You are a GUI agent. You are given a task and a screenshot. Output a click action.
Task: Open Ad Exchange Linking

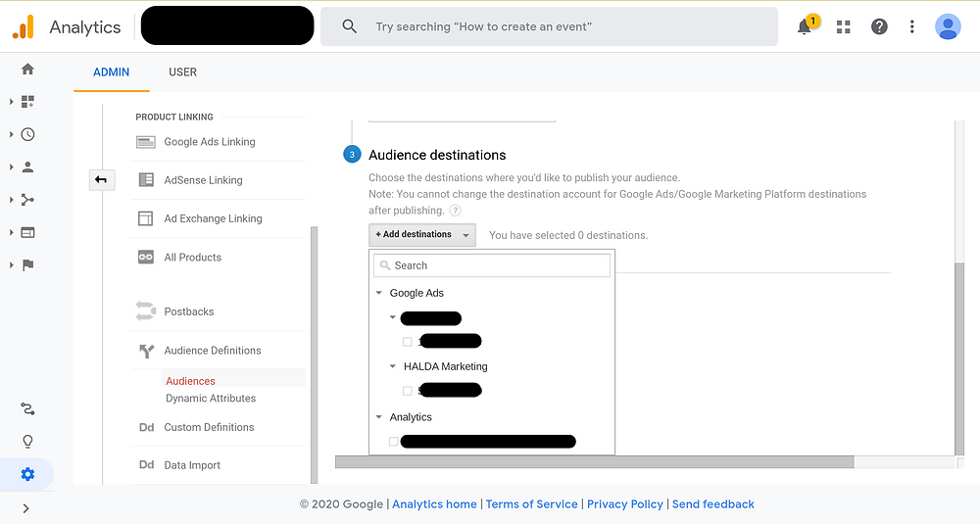[x=213, y=218]
